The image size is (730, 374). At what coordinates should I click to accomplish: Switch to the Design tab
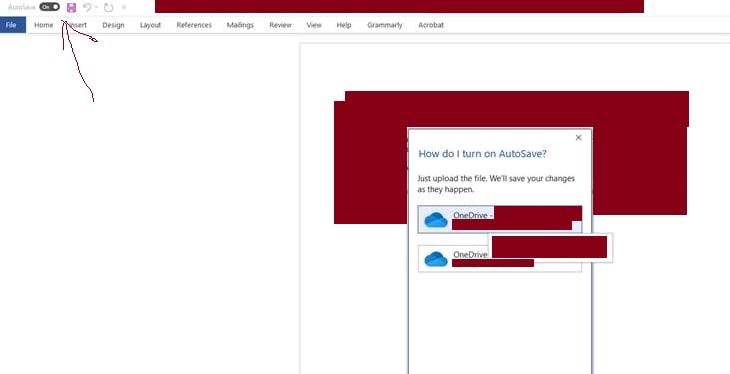click(113, 25)
